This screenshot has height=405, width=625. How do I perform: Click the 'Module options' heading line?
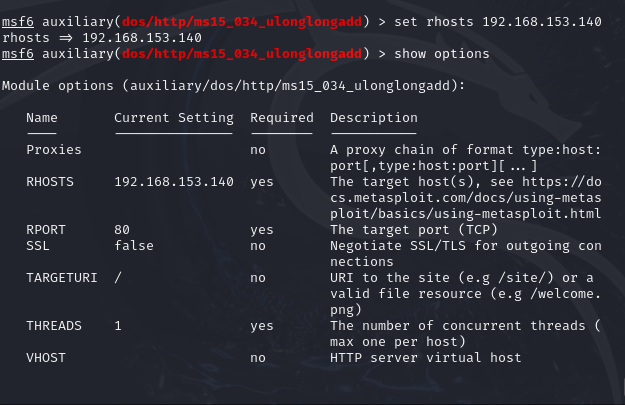tap(234, 86)
